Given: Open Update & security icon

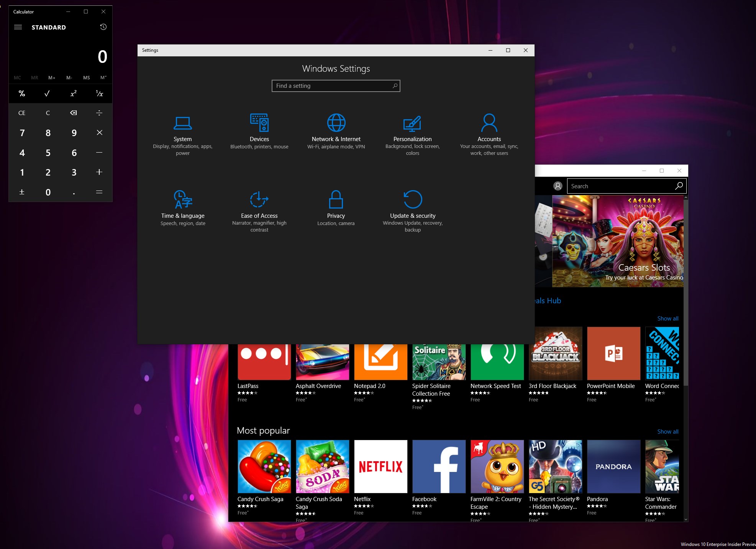Looking at the screenshot, I should [413, 199].
